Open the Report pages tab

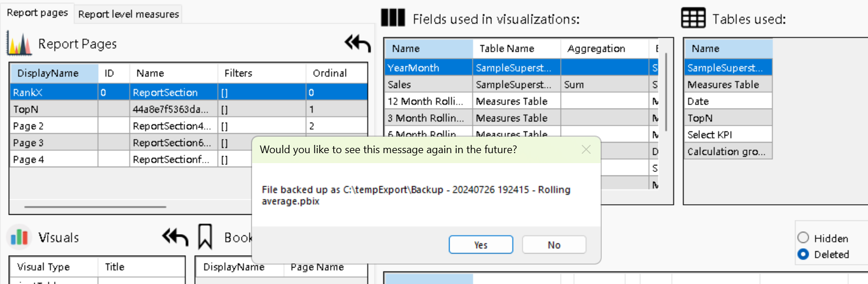37,13
